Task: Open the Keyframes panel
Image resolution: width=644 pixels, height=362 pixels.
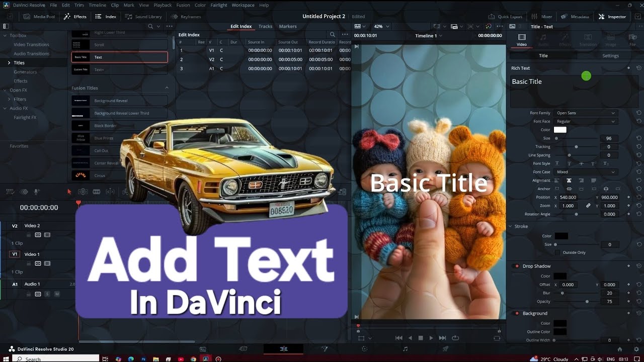Action: coord(186,17)
